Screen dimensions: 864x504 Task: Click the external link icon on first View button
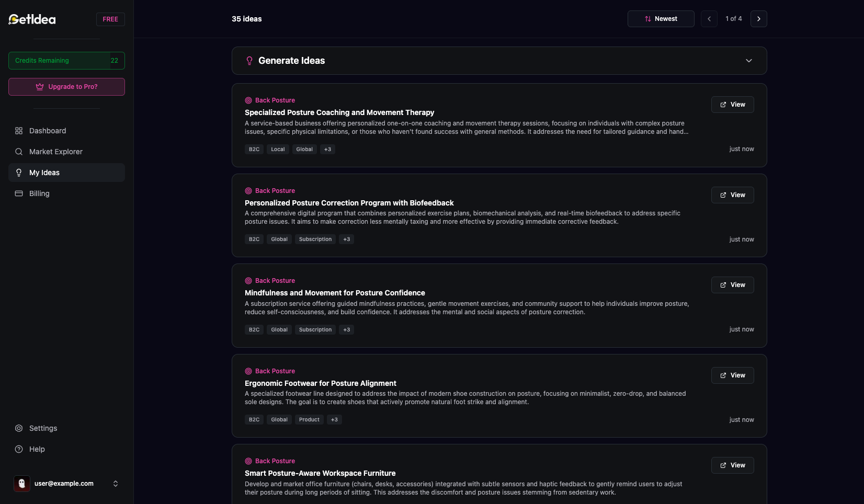click(723, 105)
